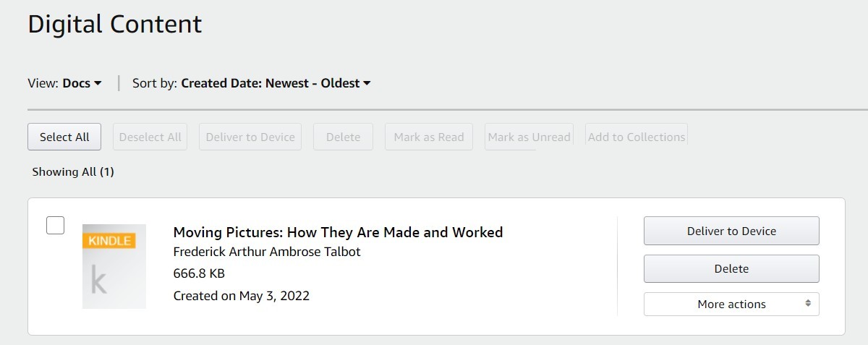Click the Deselect All button
This screenshot has height=345, width=868.
point(150,137)
